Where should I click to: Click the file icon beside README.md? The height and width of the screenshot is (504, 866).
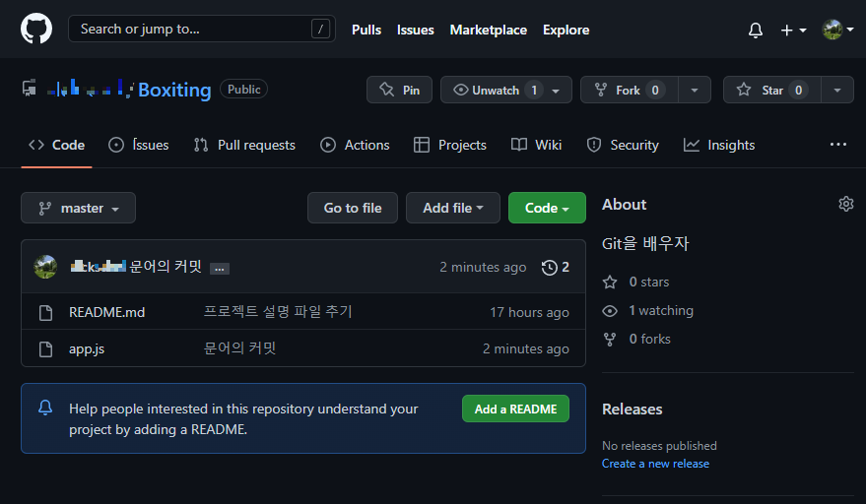click(46, 312)
